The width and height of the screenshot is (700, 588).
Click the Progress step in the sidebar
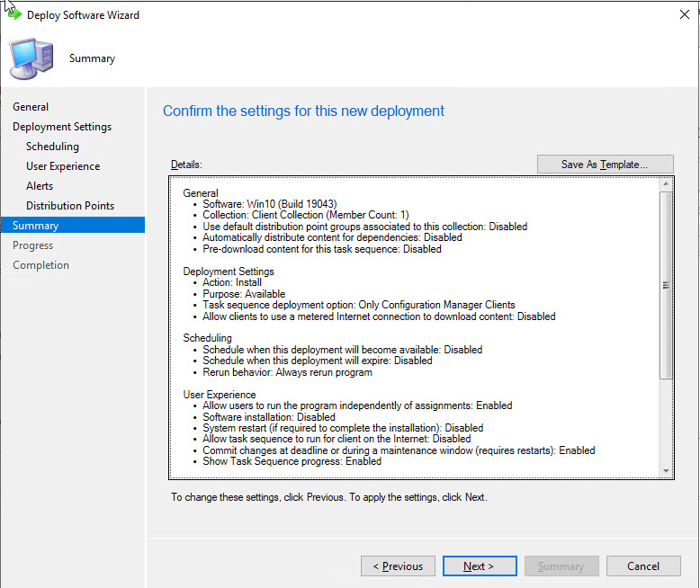click(33, 245)
